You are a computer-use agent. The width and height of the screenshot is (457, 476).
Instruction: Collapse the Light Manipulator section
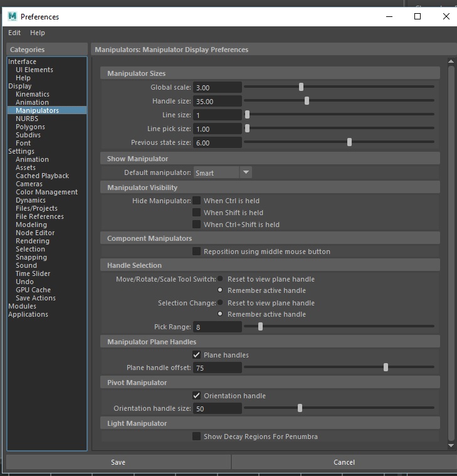pyautogui.click(x=270, y=423)
